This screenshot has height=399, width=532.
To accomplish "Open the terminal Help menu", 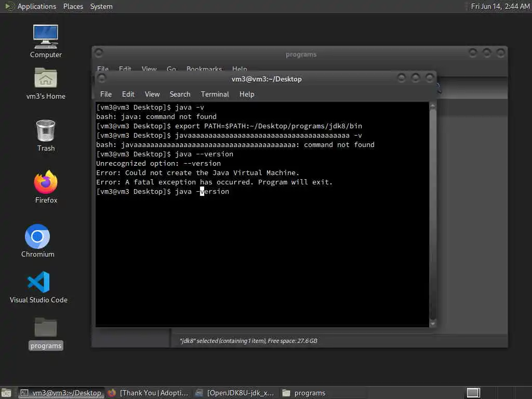I will (247, 95).
